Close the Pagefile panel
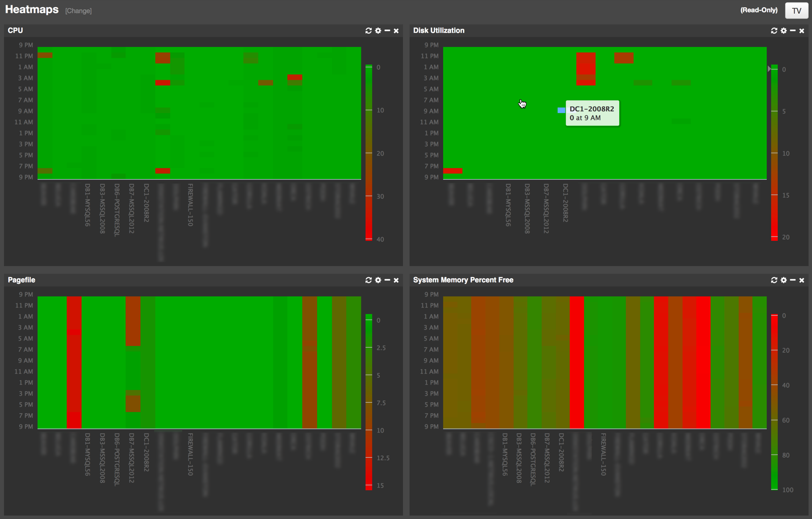Screen dimensions: 812x519 (x=396, y=280)
